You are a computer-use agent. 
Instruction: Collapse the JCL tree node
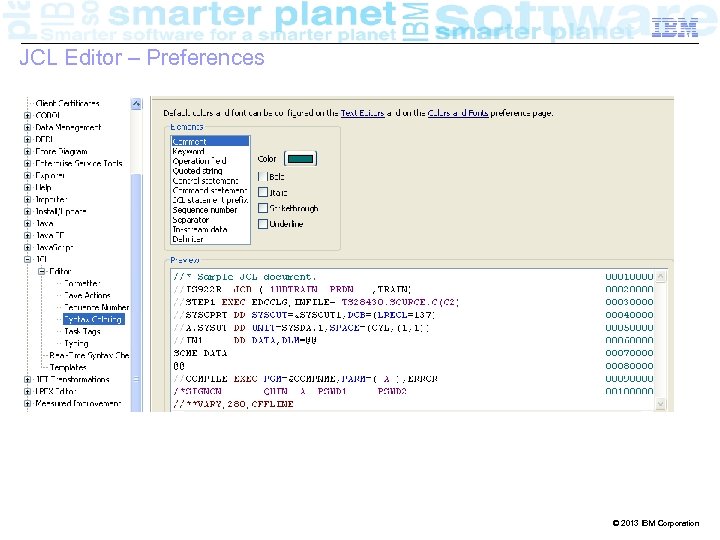pos(28,259)
